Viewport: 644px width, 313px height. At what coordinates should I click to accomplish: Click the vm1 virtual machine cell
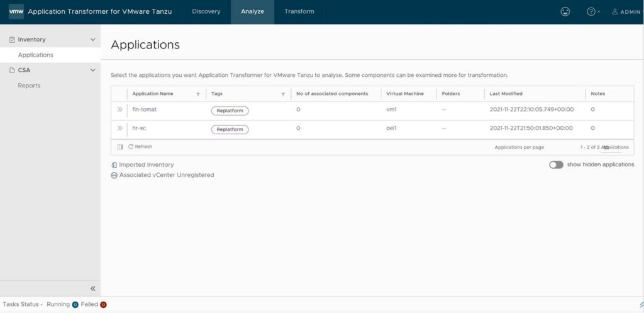pos(391,110)
